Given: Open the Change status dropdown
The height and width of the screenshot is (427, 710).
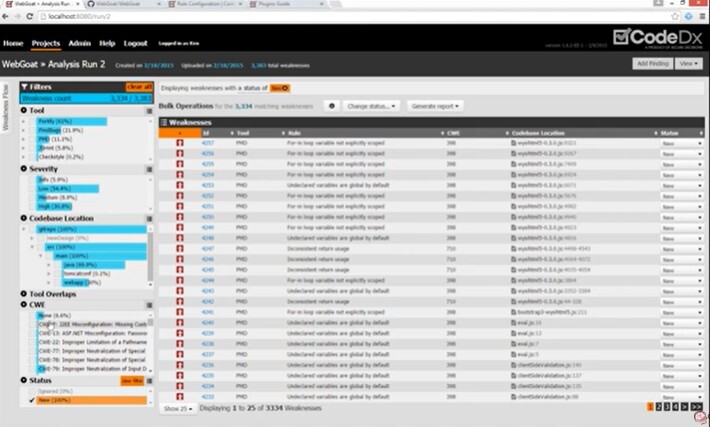Looking at the screenshot, I should (x=372, y=105).
